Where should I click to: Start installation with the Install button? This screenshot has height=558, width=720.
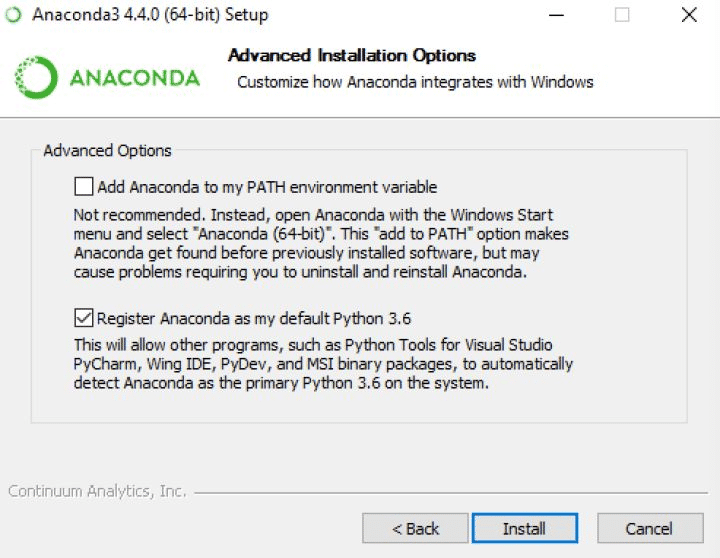click(524, 528)
